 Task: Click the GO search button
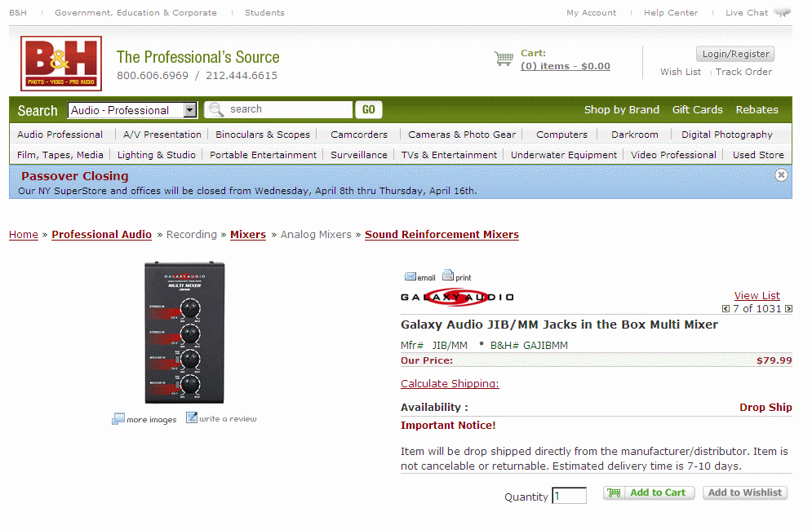tap(368, 110)
